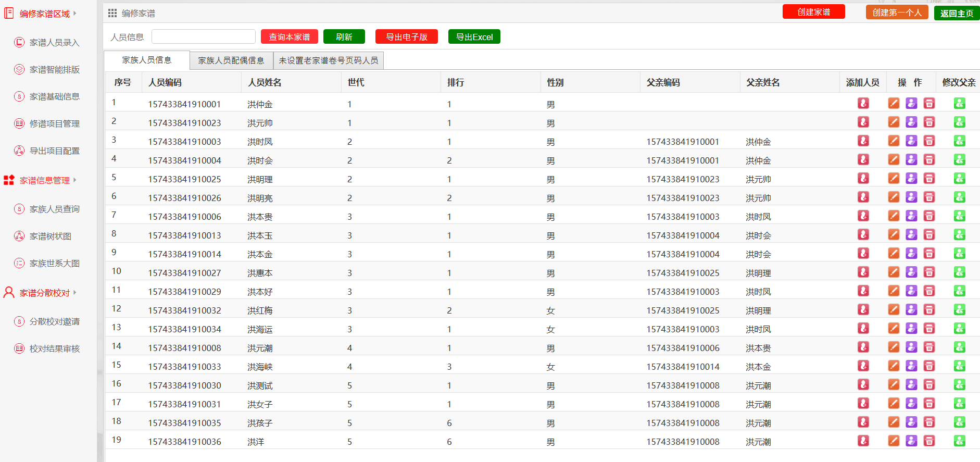The image size is (980, 462).
Task: Click the 排行 column header
Action: click(456, 82)
